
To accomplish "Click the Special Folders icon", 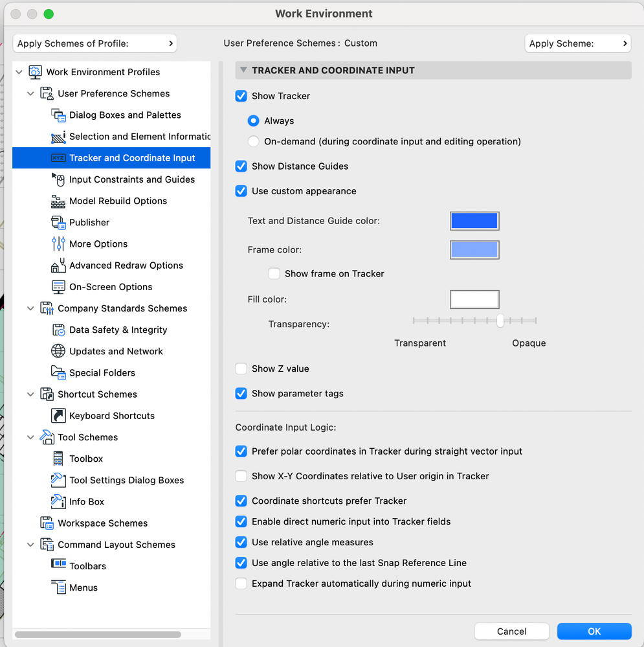I will click(58, 373).
